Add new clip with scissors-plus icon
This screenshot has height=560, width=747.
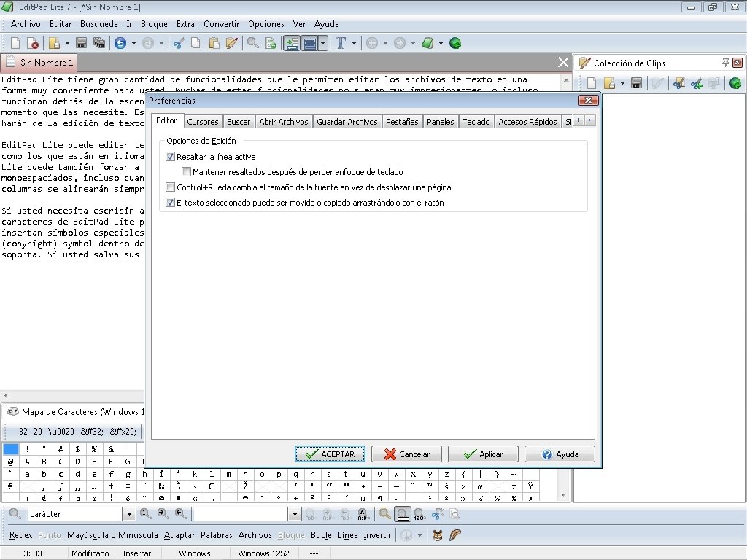(697, 83)
